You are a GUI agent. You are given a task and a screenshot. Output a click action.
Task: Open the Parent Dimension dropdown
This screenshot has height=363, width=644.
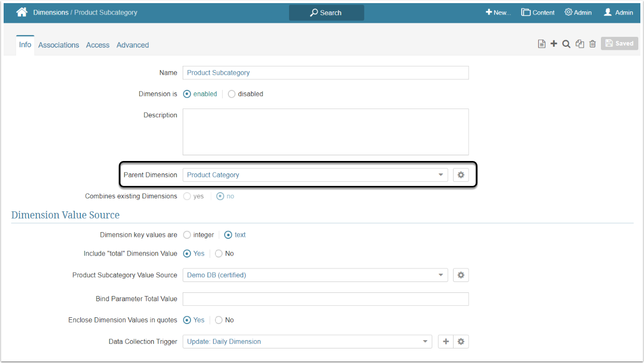315,175
